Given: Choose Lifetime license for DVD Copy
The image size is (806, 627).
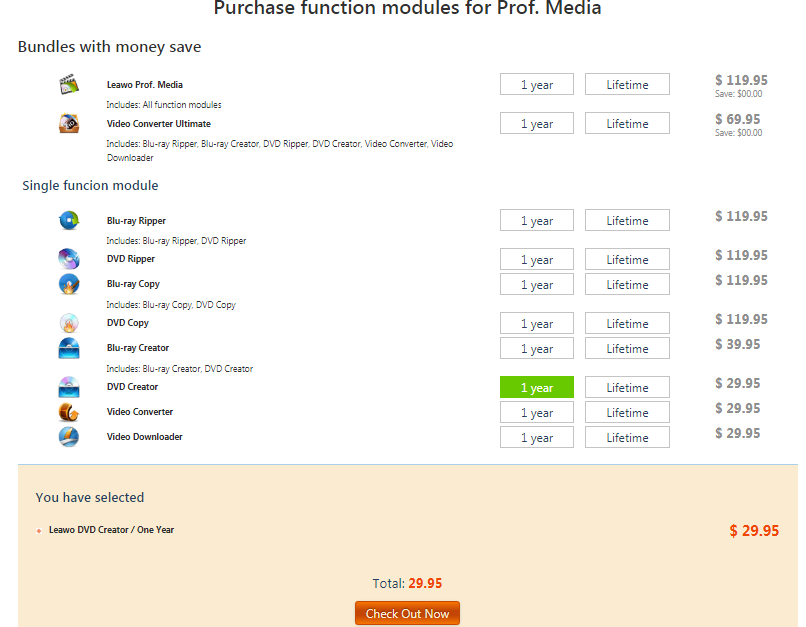Looking at the screenshot, I should (x=627, y=323).
